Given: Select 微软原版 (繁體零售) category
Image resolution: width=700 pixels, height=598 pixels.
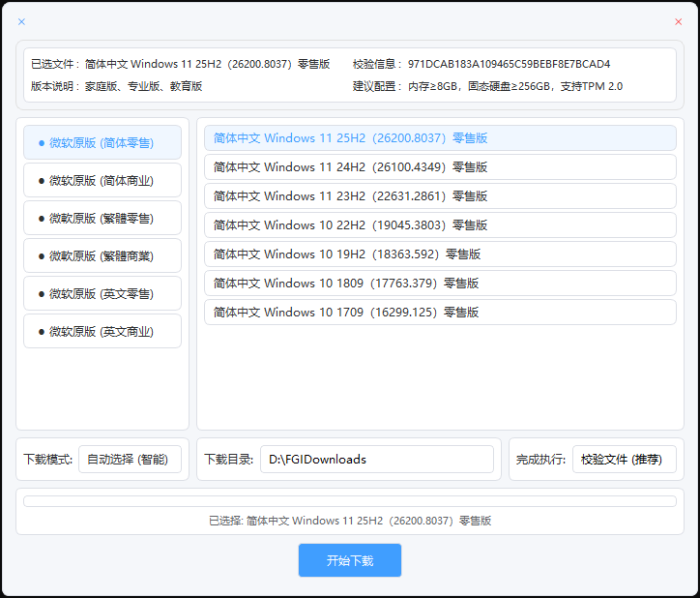Looking at the screenshot, I should (x=102, y=218).
